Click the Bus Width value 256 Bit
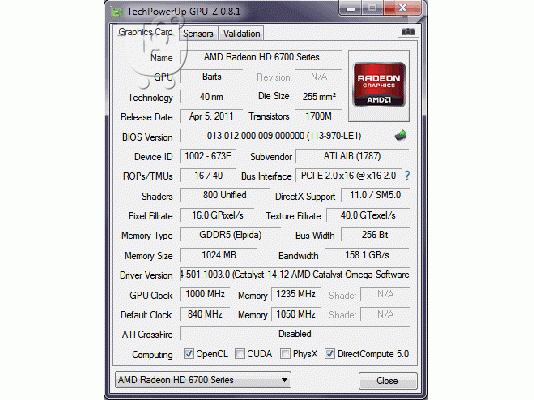Viewport: 534px width, 400px height. point(375,235)
